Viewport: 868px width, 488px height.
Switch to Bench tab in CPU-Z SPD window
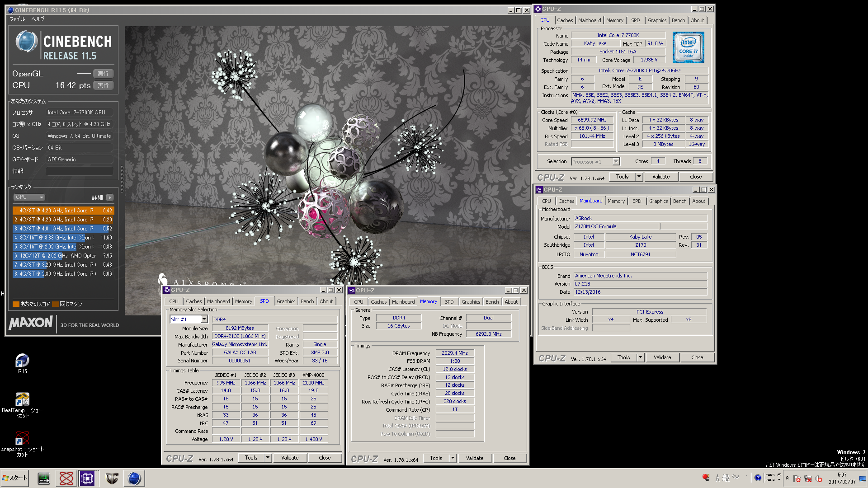tap(307, 301)
